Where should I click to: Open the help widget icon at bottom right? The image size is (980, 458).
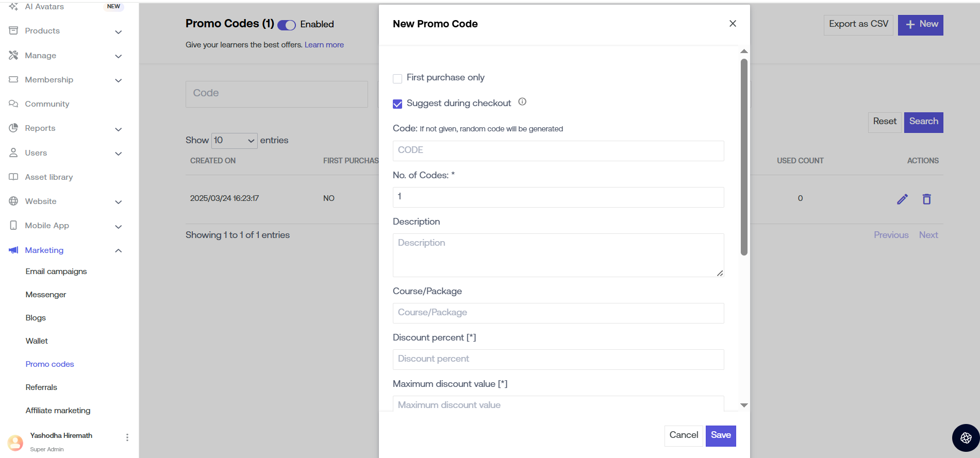(966, 438)
